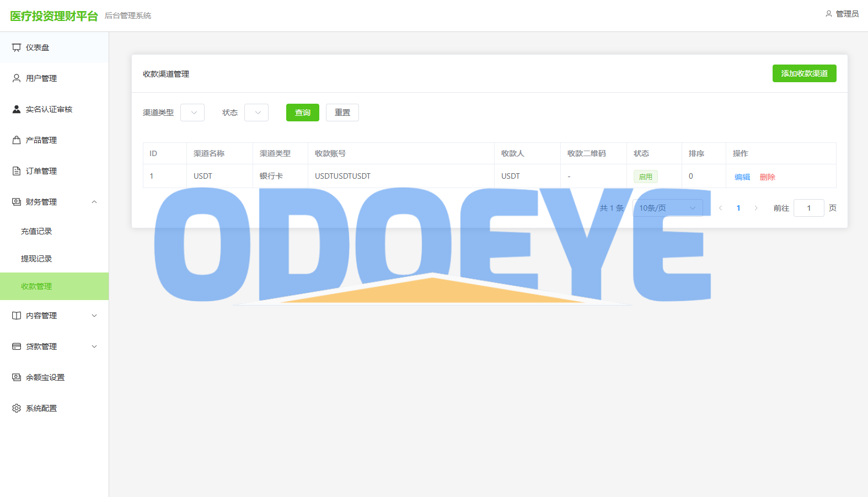Click the green 查询 button

303,113
